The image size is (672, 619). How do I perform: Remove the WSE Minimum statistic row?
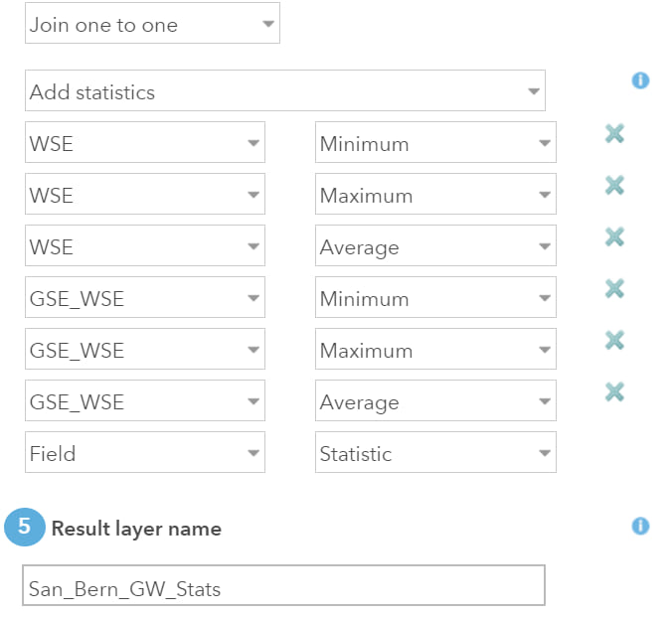click(x=614, y=133)
